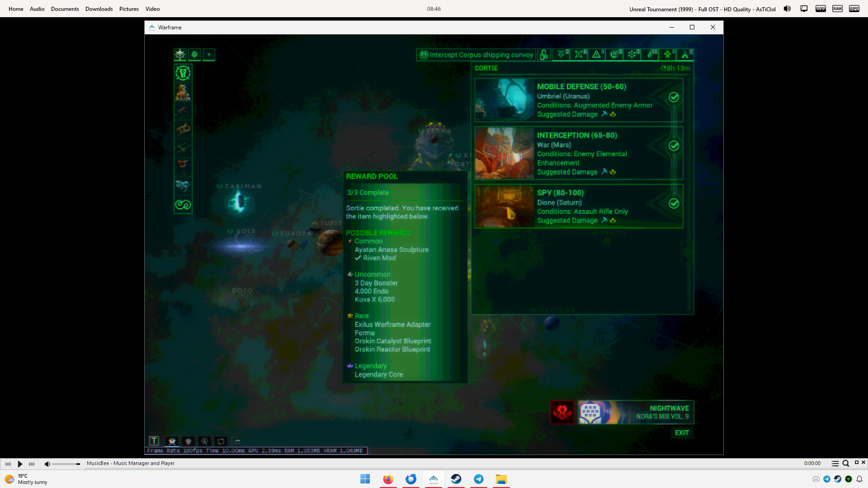
Task: Click the small plus icon beside the globe
Action: tap(209, 55)
